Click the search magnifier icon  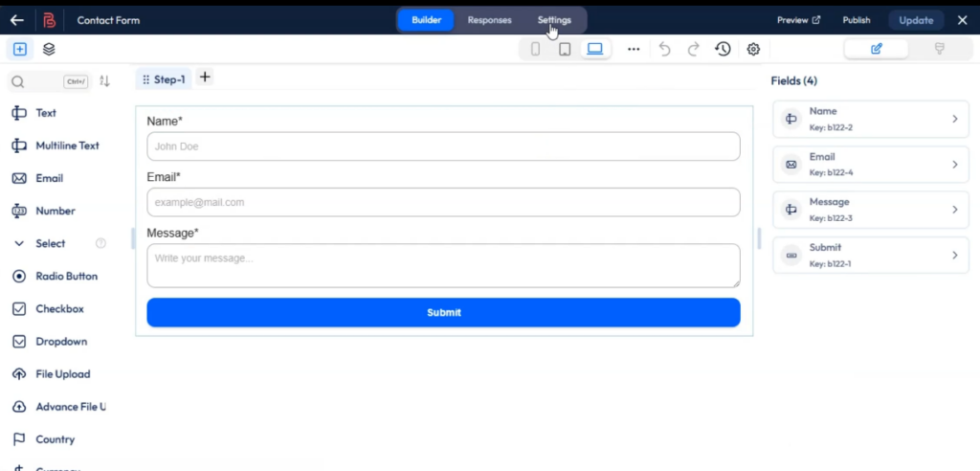tap(17, 82)
